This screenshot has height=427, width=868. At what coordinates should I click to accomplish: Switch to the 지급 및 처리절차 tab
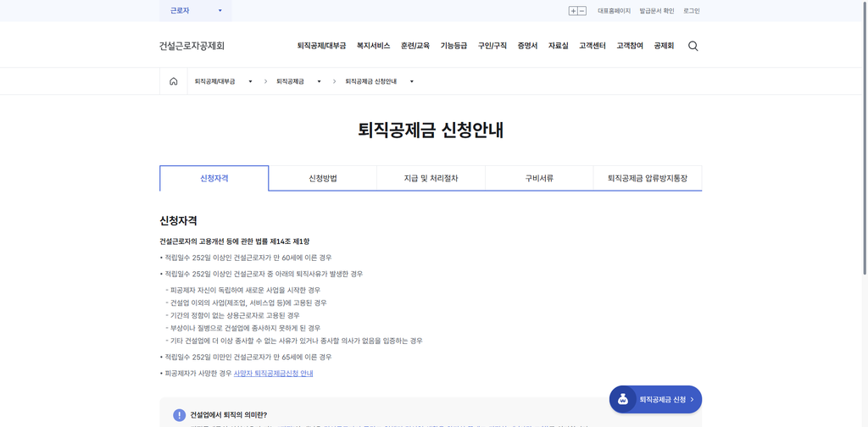click(x=431, y=178)
